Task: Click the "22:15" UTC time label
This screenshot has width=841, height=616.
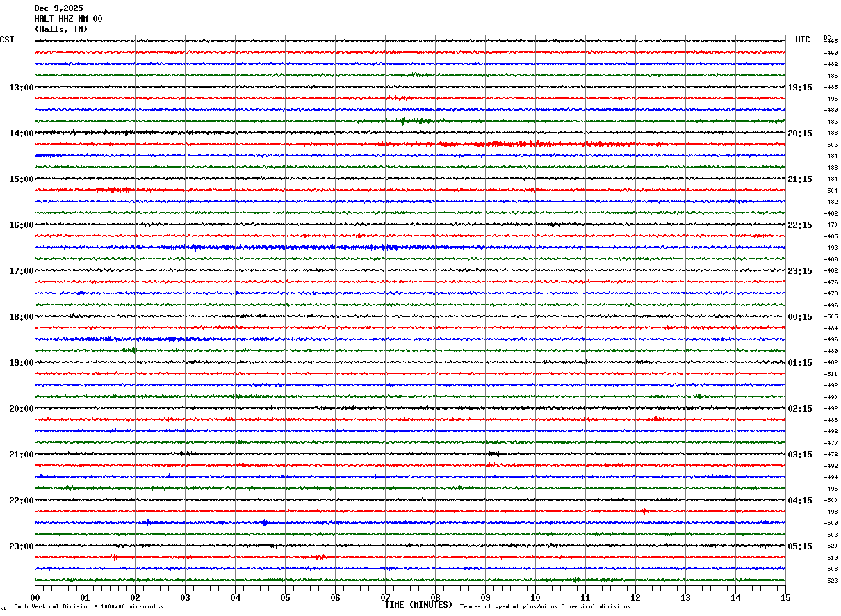Action: (x=800, y=225)
